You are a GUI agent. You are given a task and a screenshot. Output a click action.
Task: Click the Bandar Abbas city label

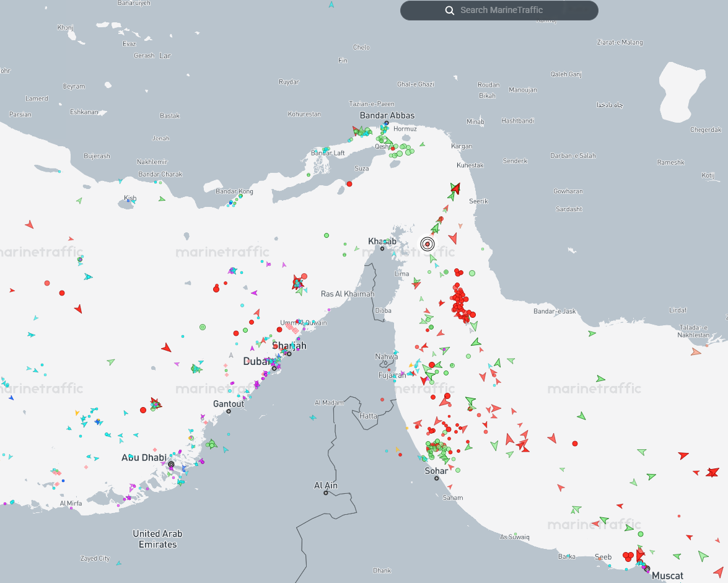[387, 116]
